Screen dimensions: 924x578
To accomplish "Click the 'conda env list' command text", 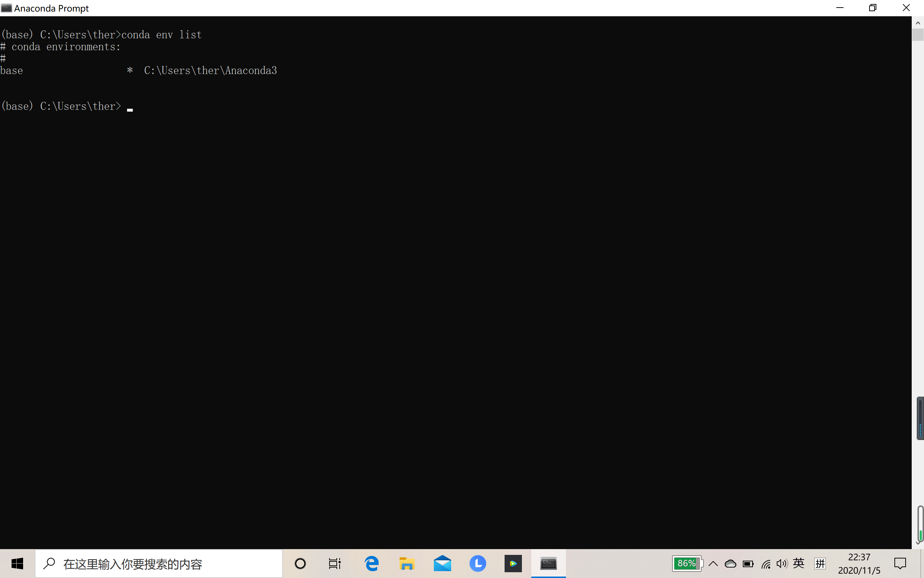I will [x=161, y=35].
